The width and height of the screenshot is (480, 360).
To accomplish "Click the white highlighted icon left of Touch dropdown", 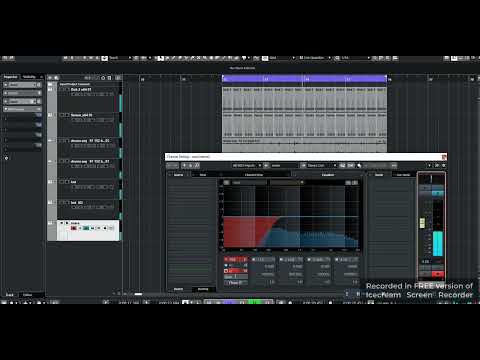I will [104, 58].
